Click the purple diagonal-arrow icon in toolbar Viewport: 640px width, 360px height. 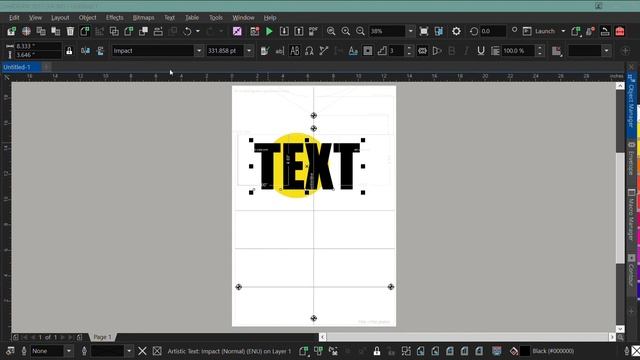237,31
